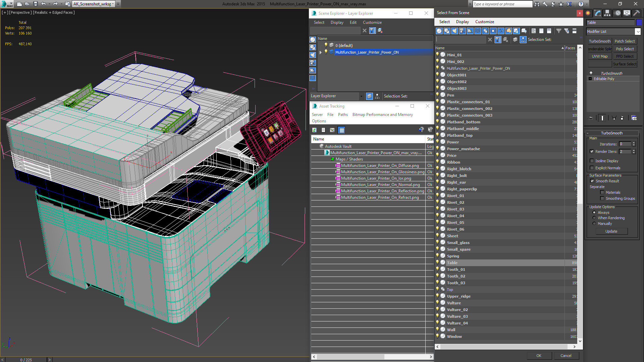Click Undo arrow in top toolbar
The image size is (644, 362).
44,4
